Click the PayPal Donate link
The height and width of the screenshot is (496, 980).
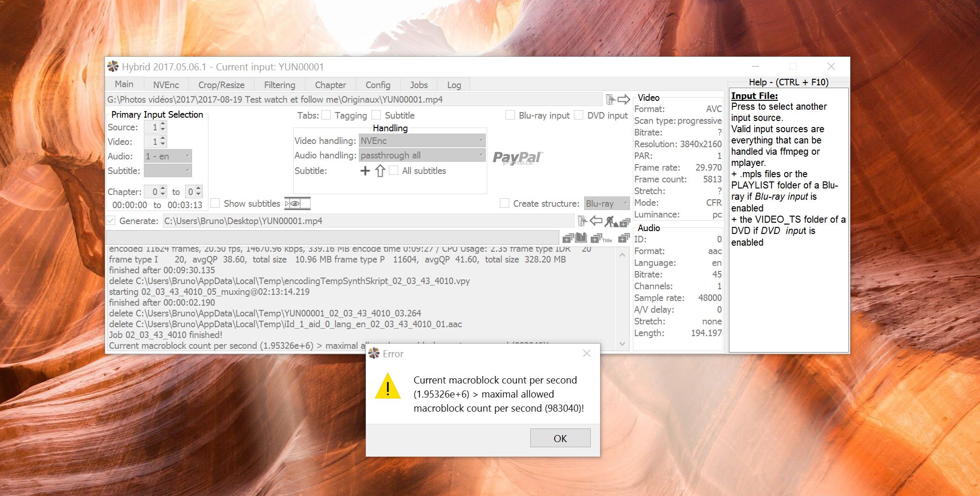point(517,158)
